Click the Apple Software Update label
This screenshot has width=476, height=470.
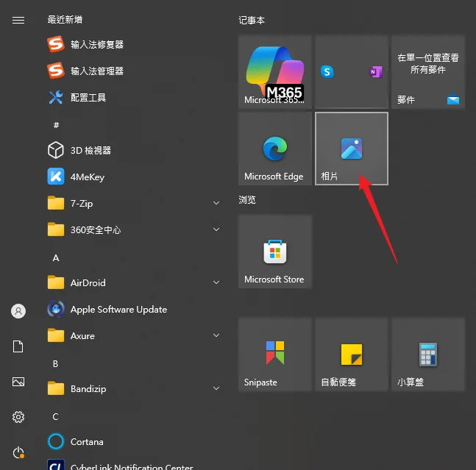118,310
